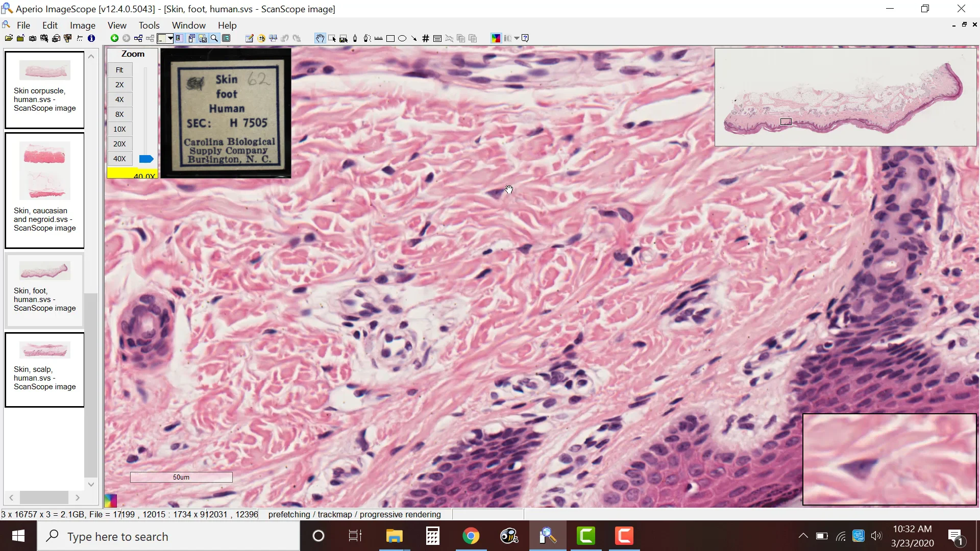Select the Pan (hand) tool
Image resolution: width=980 pixels, height=551 pixels.
[x=321, y=38]
